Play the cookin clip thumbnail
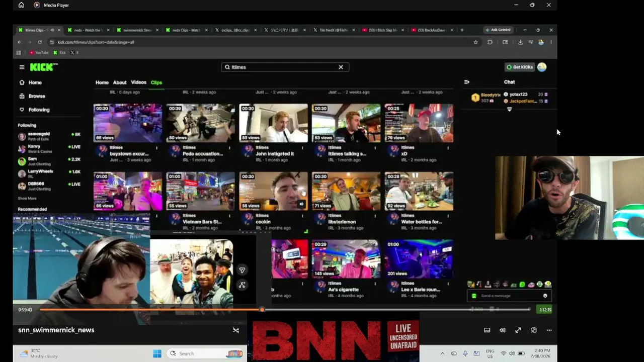This screenshot has width=644, height=362. point(273,191)
